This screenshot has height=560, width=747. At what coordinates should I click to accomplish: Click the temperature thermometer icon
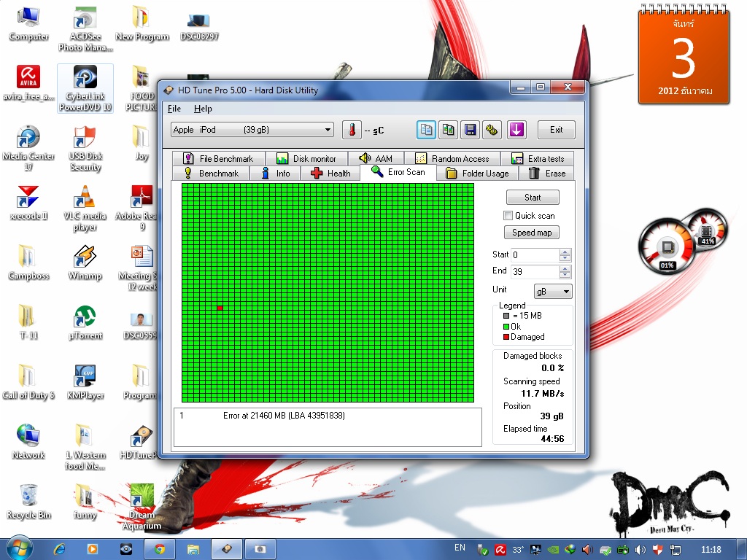(352, 130)
